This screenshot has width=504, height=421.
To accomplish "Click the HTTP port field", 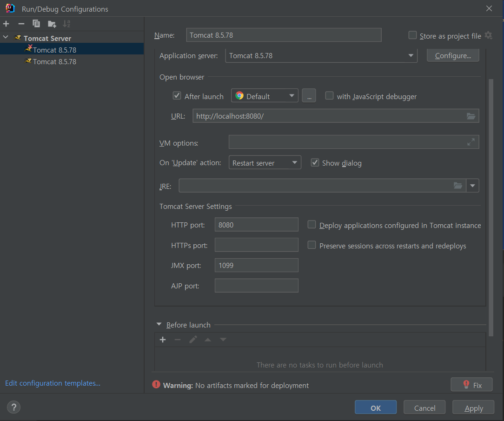I will pyautogui.click(x=257, y=225).
